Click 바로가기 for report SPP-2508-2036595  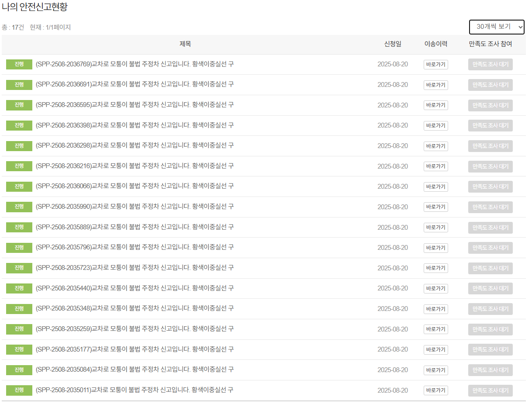coord(435,105)
